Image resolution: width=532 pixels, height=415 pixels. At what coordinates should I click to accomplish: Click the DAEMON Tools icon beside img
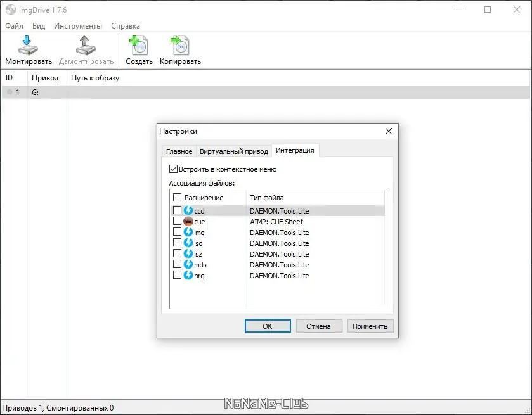click(188, 233)
